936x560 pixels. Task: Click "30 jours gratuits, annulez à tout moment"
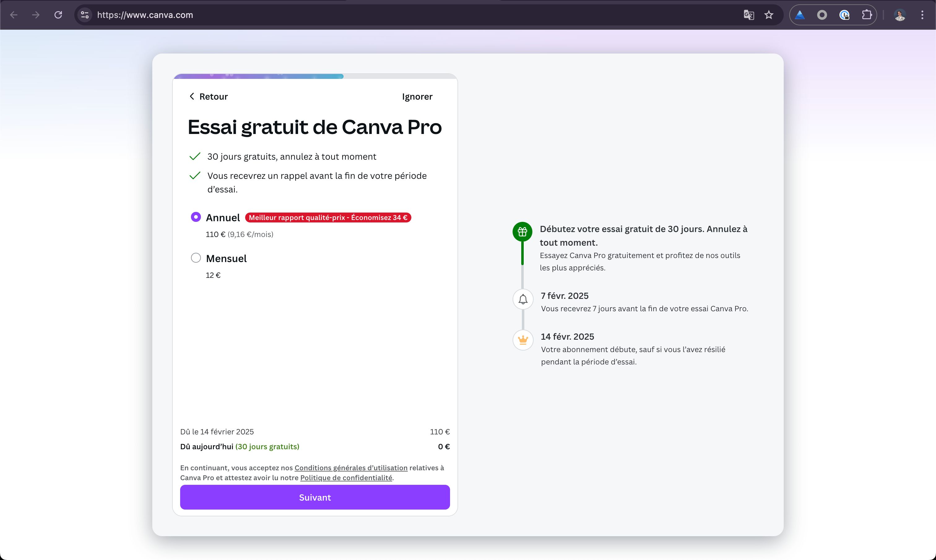[292, 157]
